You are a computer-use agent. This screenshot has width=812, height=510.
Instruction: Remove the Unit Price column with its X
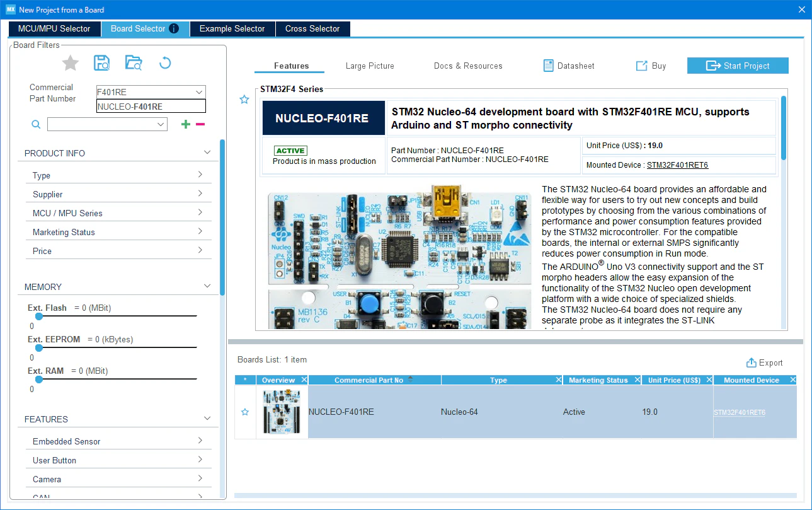click(x=709, y=380)
